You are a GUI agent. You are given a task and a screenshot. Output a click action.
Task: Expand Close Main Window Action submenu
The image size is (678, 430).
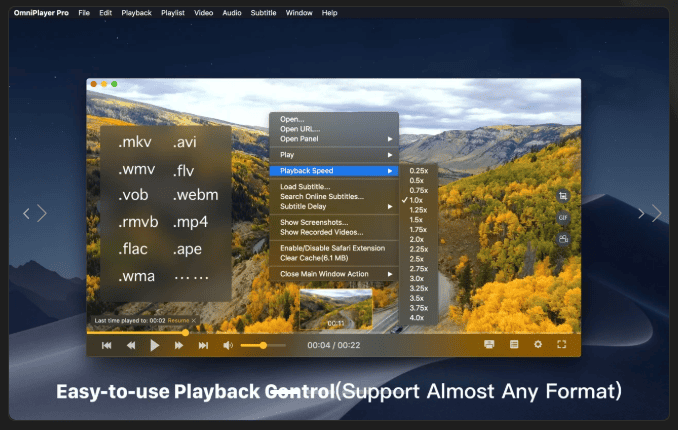(333, 274)
